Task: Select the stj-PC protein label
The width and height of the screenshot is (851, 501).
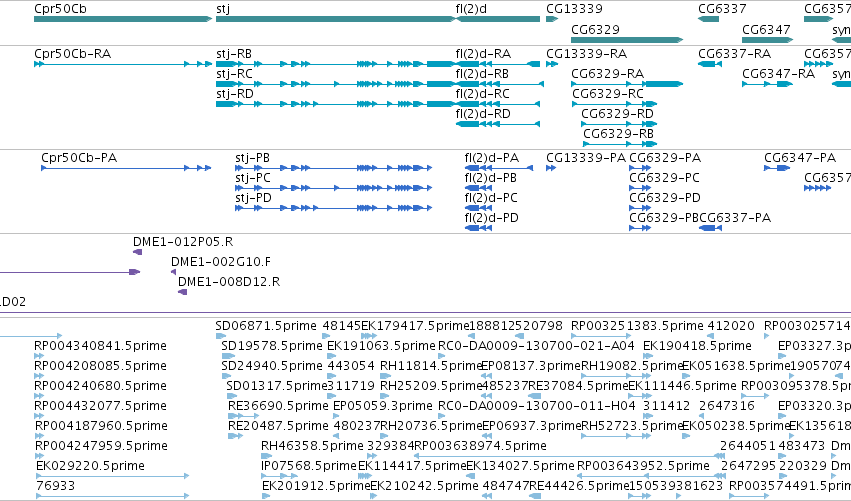Action: 253,178
